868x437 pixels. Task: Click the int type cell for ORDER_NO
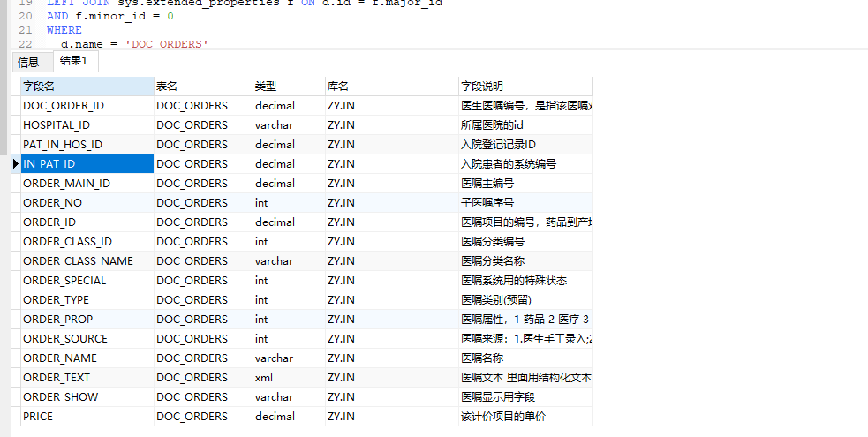289,202
